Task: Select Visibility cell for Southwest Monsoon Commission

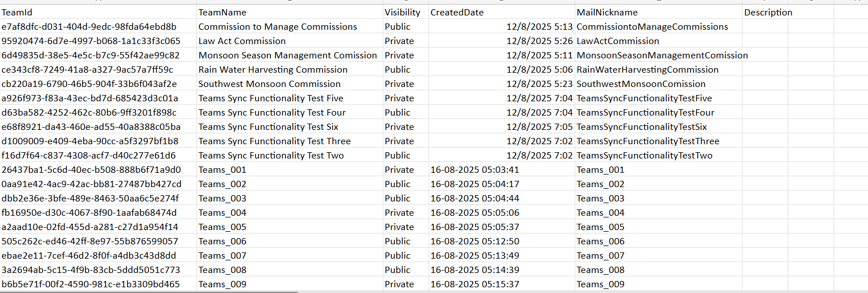Action: 399,84
